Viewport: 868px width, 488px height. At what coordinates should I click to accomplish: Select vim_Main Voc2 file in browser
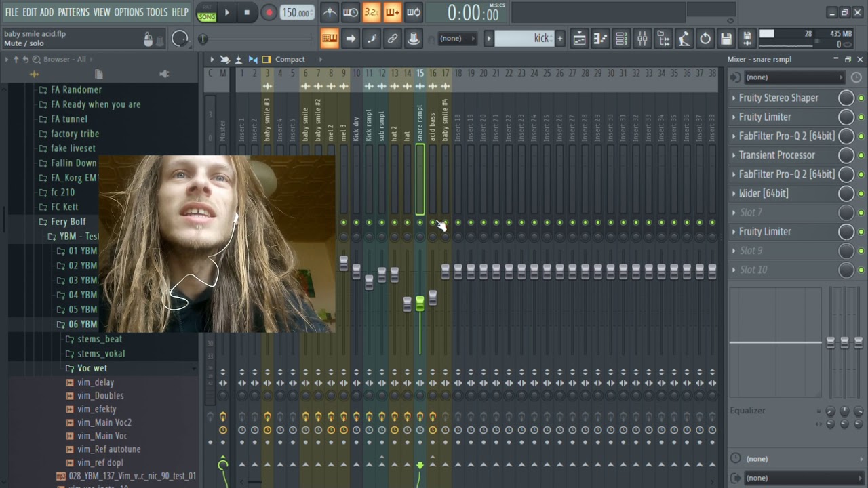pos(104,422)
